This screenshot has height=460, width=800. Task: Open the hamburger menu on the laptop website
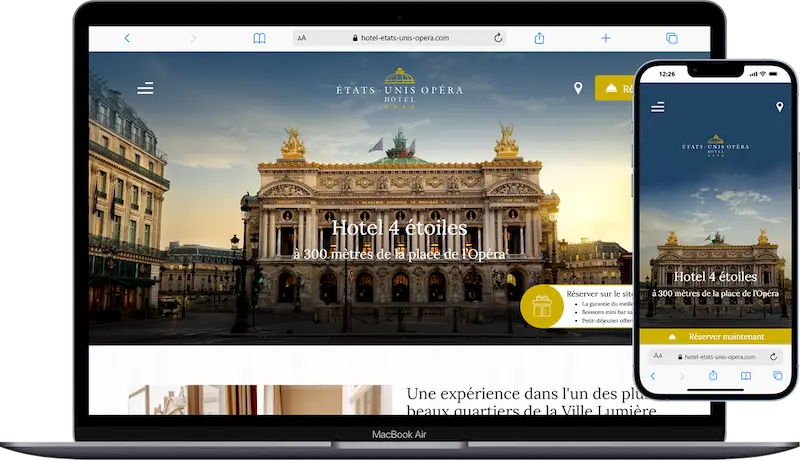(x=145, y=88)
